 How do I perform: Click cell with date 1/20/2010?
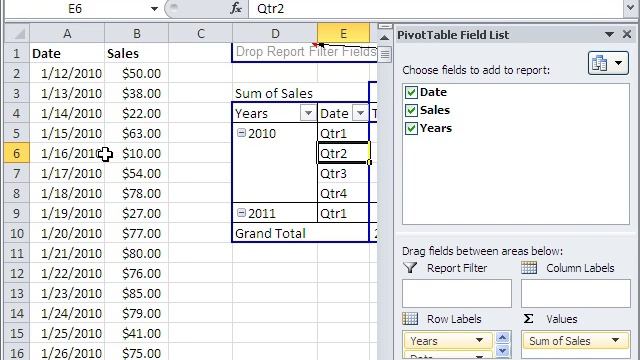[67, 233]
